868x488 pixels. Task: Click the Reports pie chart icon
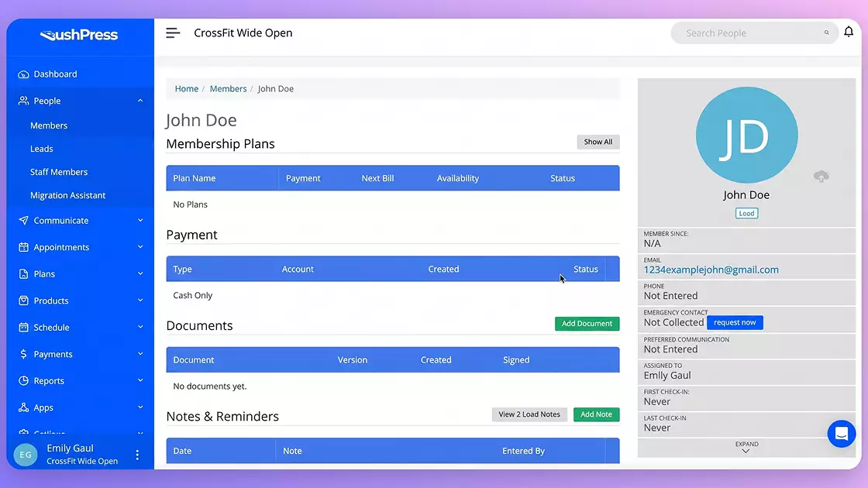coord(23,380)
